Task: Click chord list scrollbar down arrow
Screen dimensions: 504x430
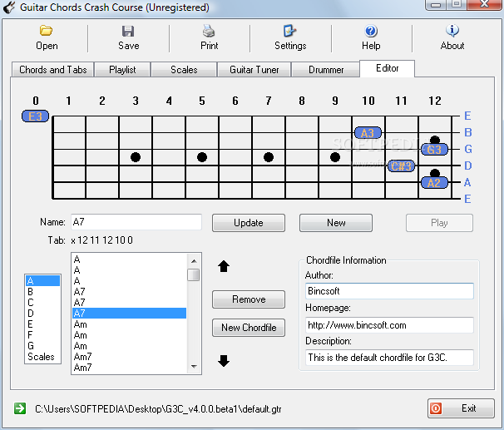Action: point(194,366)
